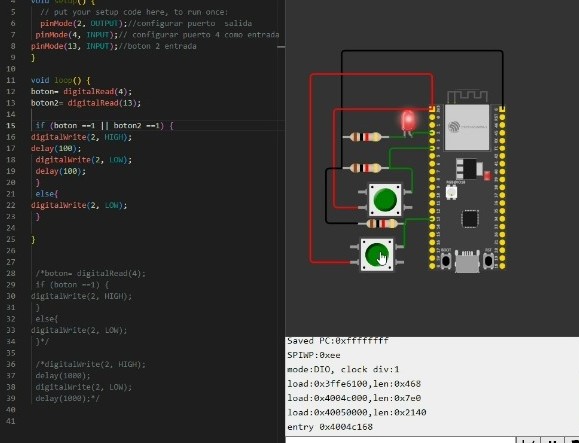Screen dimensions: 579x443
Task: Select the resistor connected to the LED
Action: (x=365, y=137)
